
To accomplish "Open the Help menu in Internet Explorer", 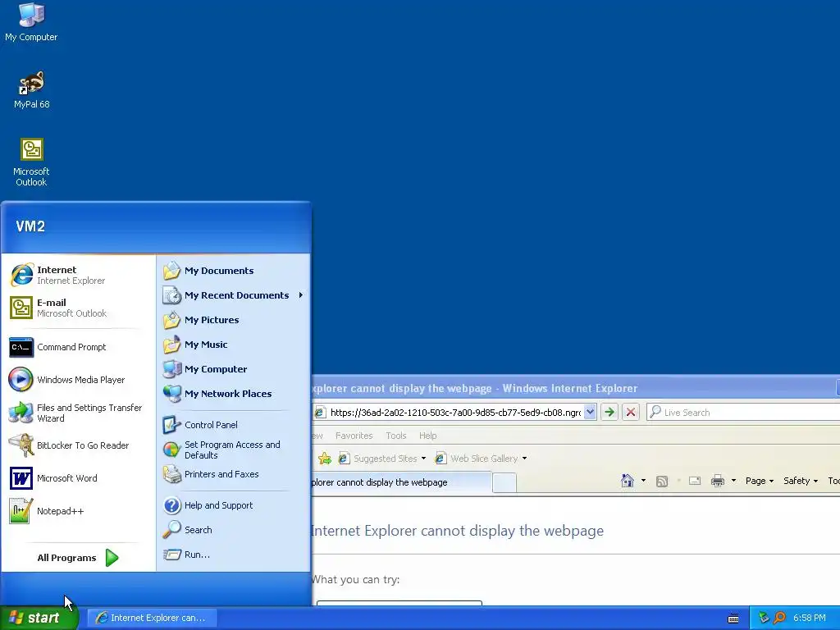I will (x=427, y=436).
